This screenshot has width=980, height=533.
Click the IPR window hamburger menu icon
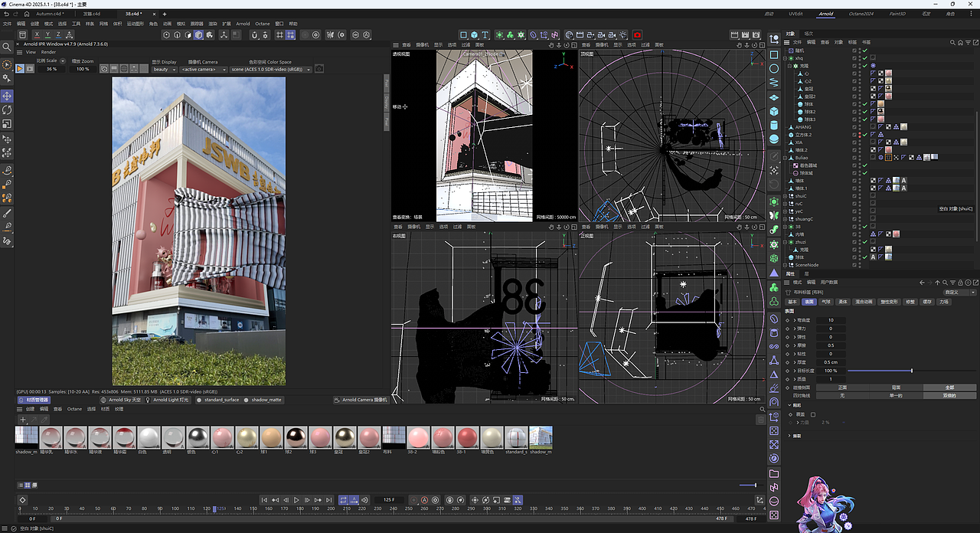pyautogui.click(x=20, y=52)
